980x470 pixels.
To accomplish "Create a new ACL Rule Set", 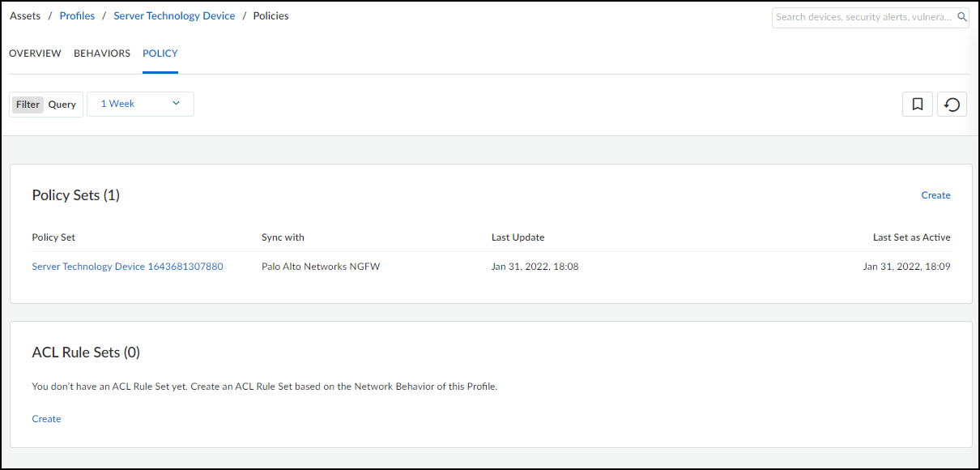I will pyautogui.click(x=46, y=419).
